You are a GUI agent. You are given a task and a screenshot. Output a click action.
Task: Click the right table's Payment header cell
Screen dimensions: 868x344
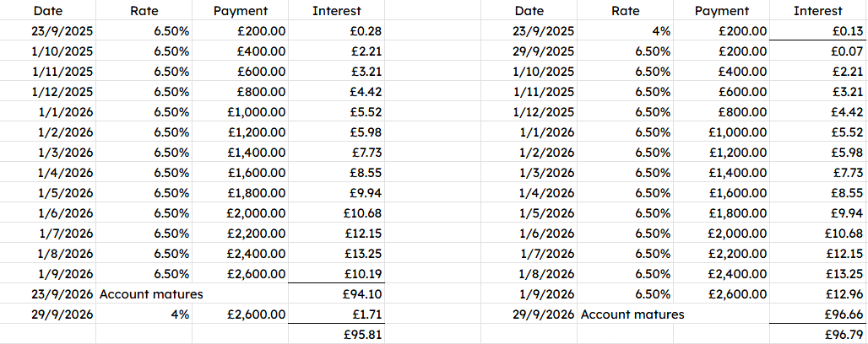pos(721,10)
